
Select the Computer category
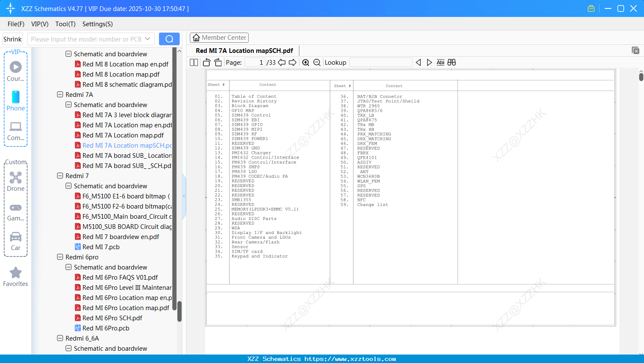[16, 131]
